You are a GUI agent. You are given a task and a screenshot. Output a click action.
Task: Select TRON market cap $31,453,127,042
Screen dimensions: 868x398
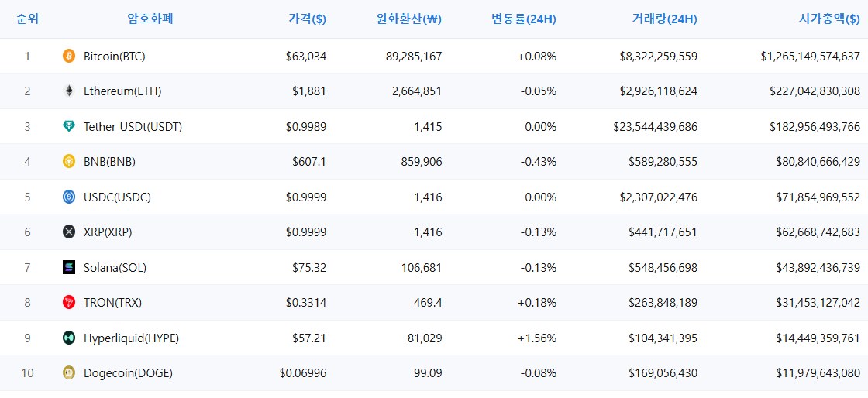(x=818, y=303)
